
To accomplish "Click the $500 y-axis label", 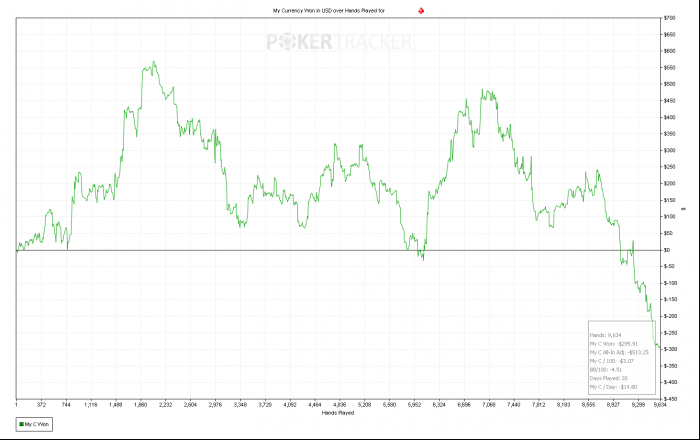I will pyautogui.click(x=670, y=84).
